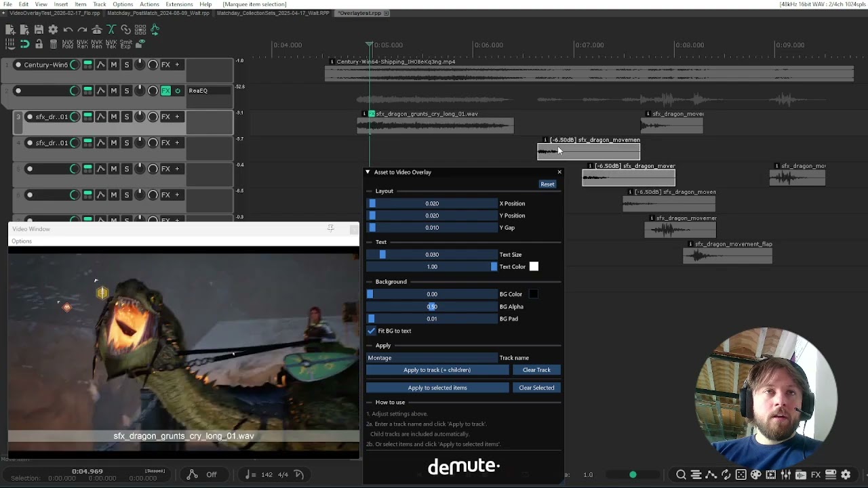Click the trash can toolbar icon
The image size is (868, 488).
click(x=54, y=44)
